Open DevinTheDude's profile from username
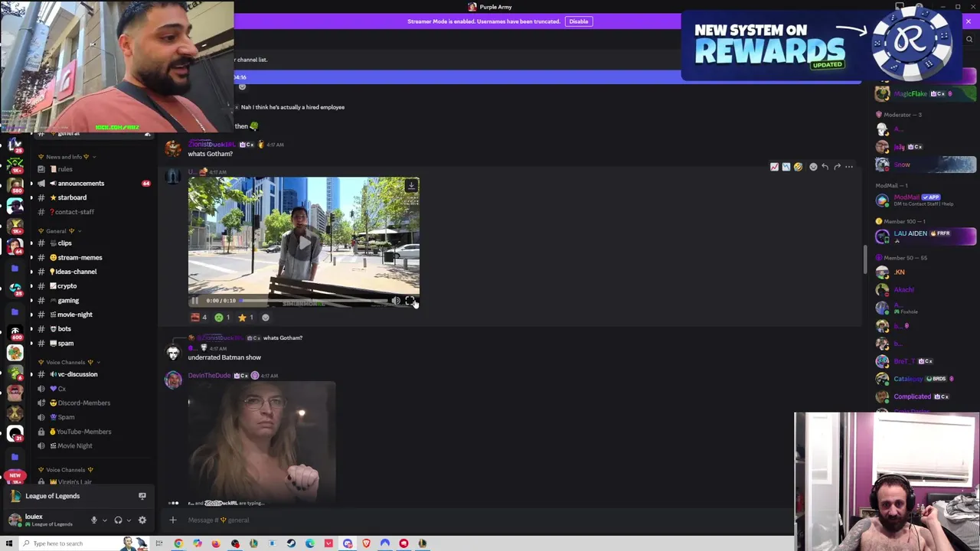The image size is (980, 551). 209,376
